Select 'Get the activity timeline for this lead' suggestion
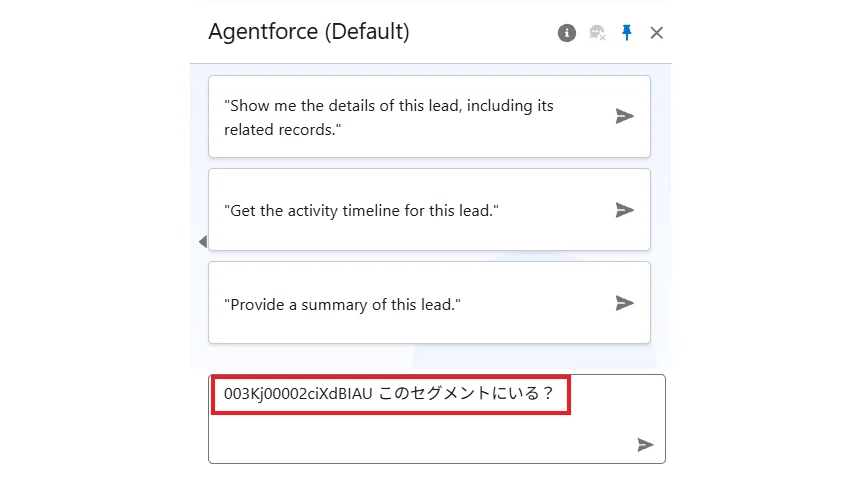 429,210
